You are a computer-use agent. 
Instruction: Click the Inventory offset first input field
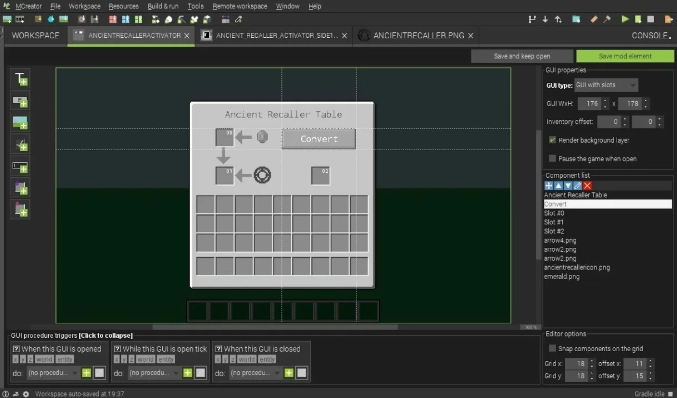(608, 122)
